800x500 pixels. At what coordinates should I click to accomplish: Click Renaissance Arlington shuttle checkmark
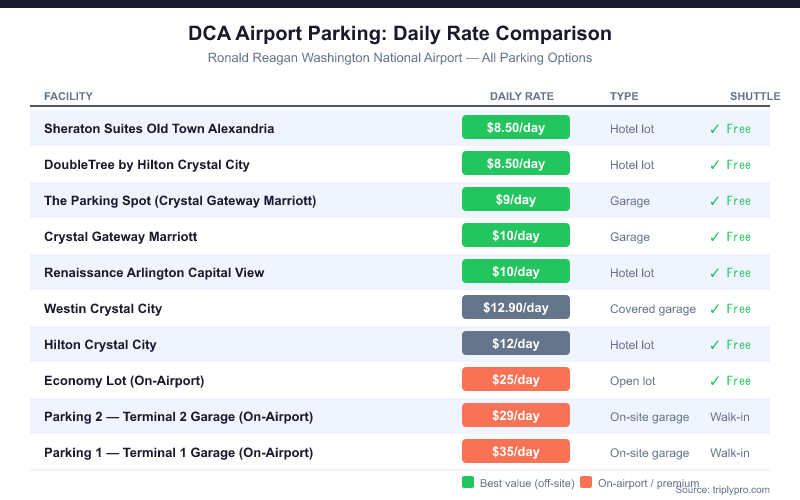coord(714,273)
